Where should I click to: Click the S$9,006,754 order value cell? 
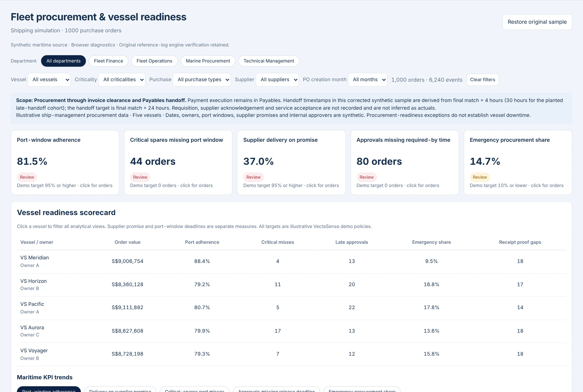(x=127, y=261)
